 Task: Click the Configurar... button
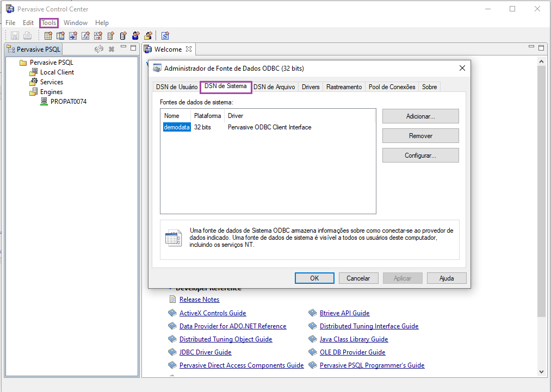pyautogui.click(x=420, y=155)
